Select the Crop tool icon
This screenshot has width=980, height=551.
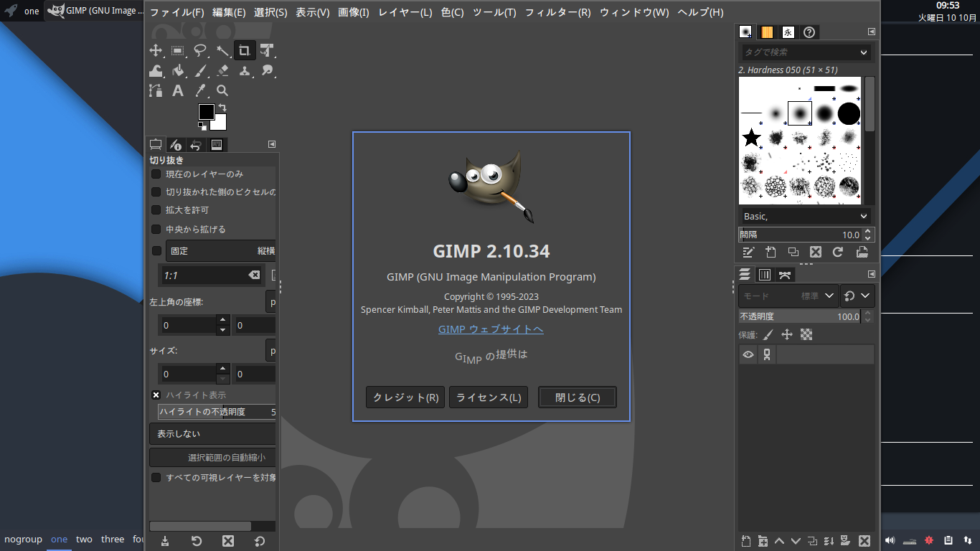[x=245, y=50]
